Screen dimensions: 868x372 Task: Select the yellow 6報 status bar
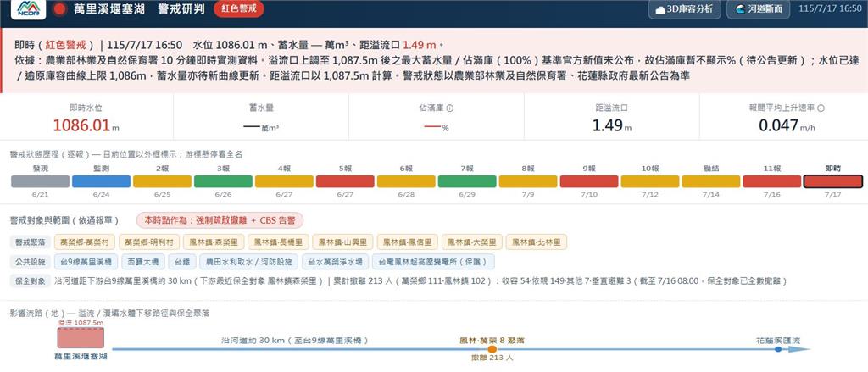(x=406, y=181)
